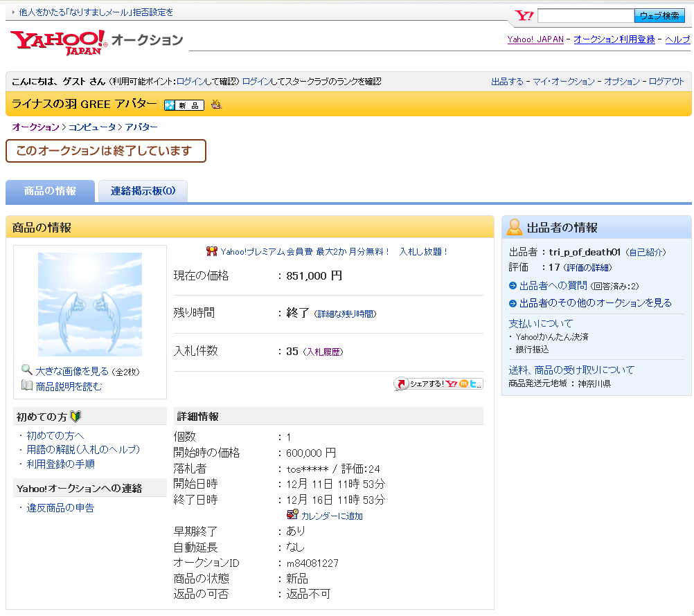Screen dimensions: 694x616
Task: Open 違反商品の申告 link
Action: pyautogui.click(x=60, y=508)
